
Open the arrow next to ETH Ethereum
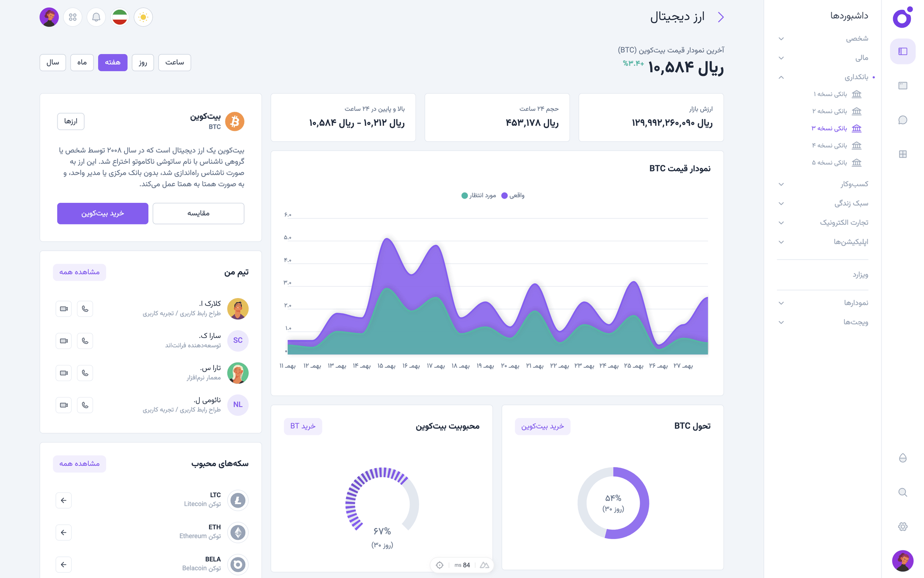pos(63,532)
